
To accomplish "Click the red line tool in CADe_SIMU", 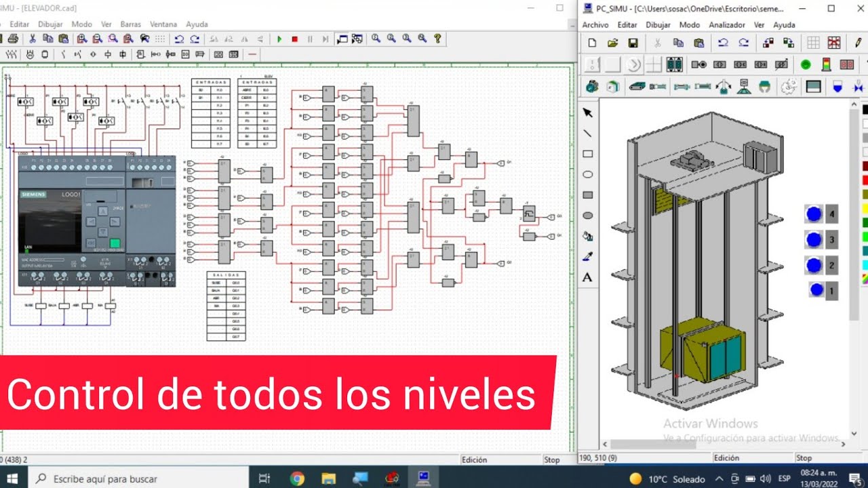I will [x=252, y=54].
